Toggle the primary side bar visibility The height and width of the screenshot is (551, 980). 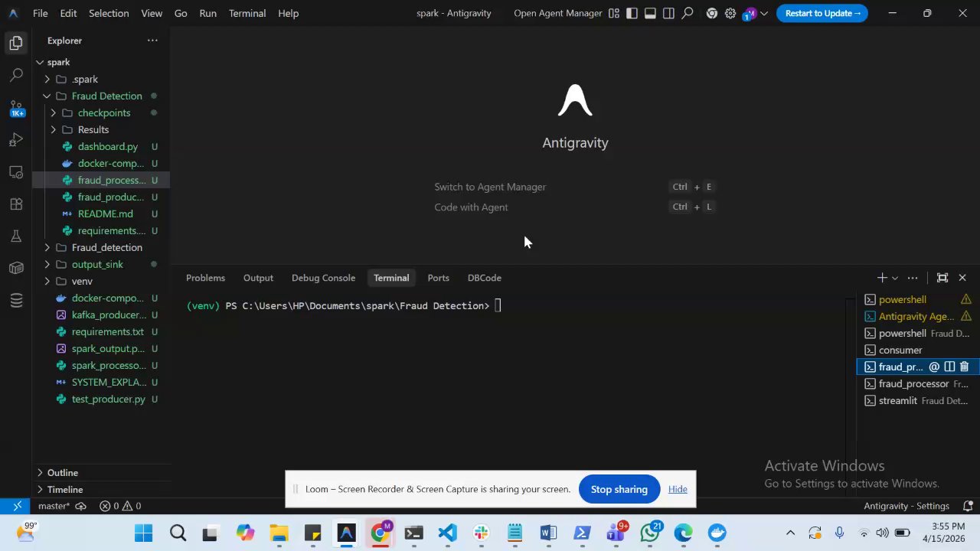(x=632, y=13)
